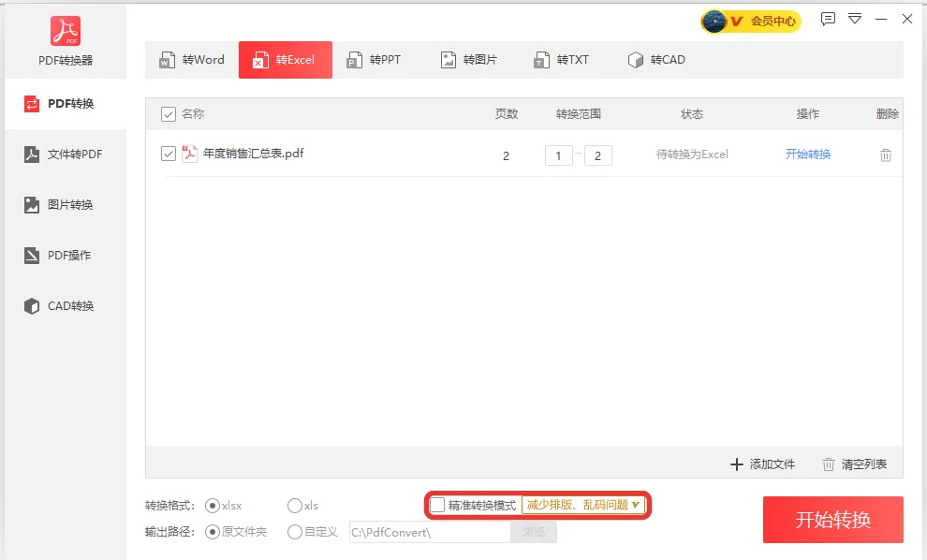Open the title bar dropdown menu icon
This screenshot has height=560, width=927.
(855, 19)
